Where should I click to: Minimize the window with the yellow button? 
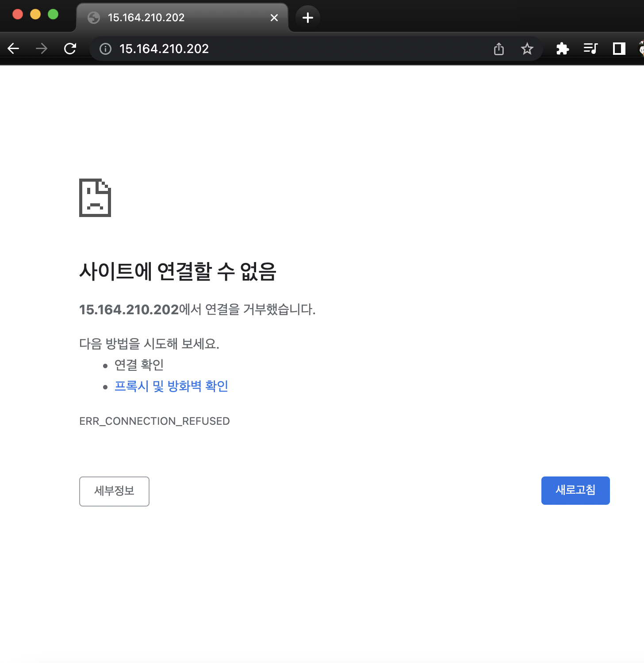click(x=35, y=14)
